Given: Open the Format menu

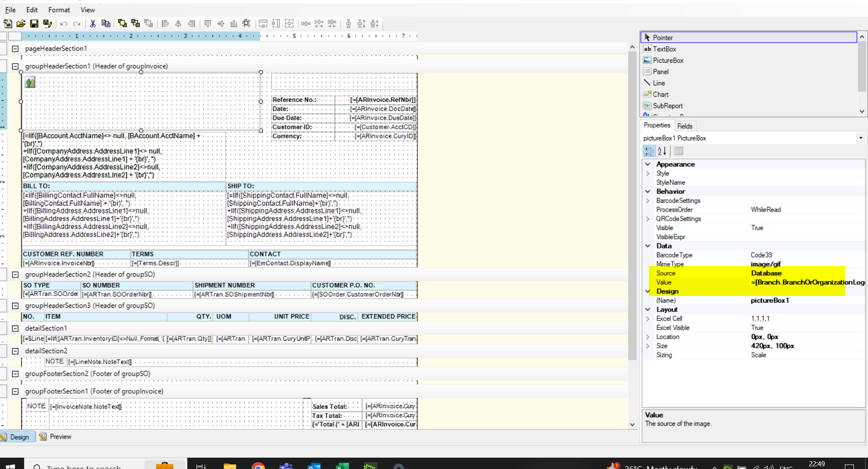Looking at the screenshot, I should coord(59,10).
